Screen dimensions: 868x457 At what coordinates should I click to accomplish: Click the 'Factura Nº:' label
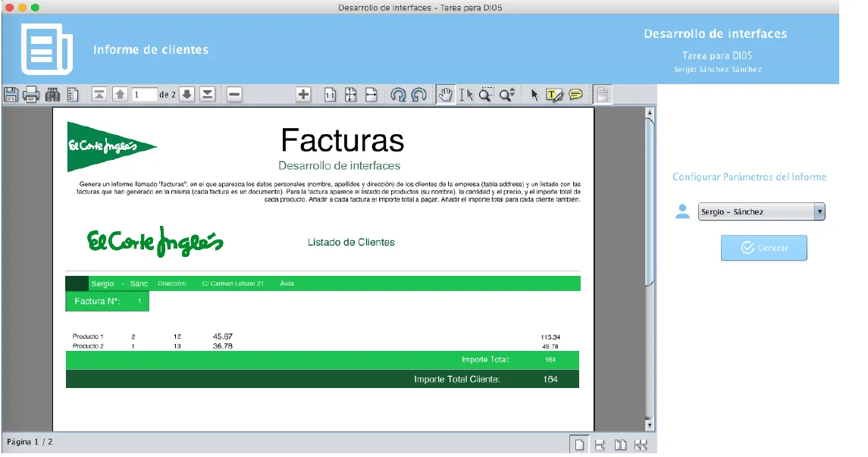(x=98, y=302)
